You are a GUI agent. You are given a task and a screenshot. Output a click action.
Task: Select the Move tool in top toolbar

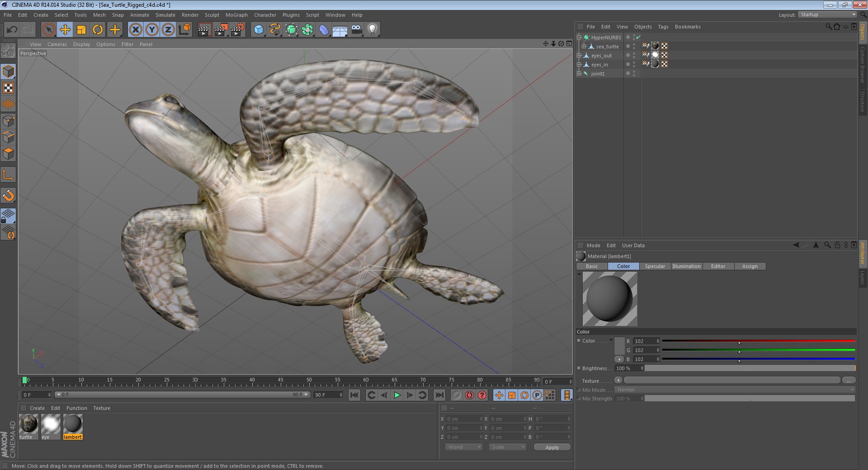65,30
